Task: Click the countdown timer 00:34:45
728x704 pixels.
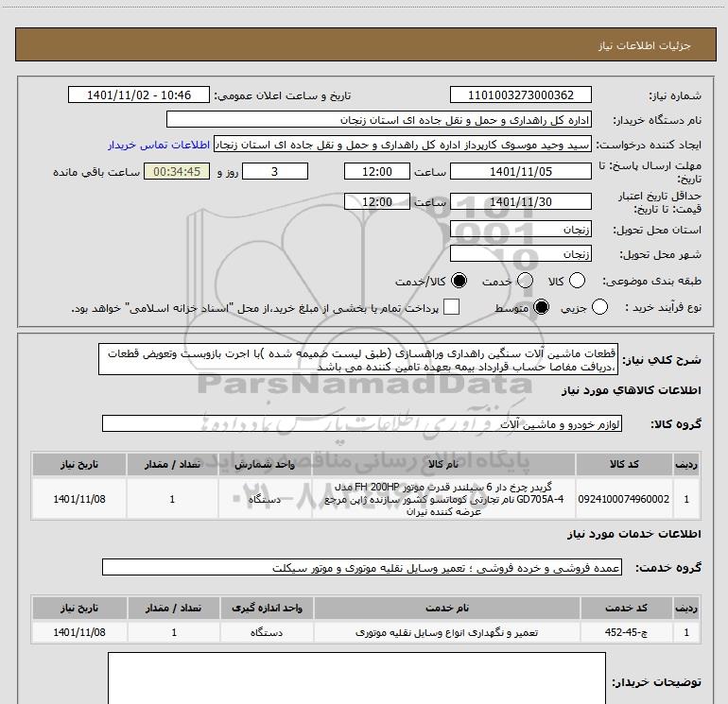Action: 177,172
